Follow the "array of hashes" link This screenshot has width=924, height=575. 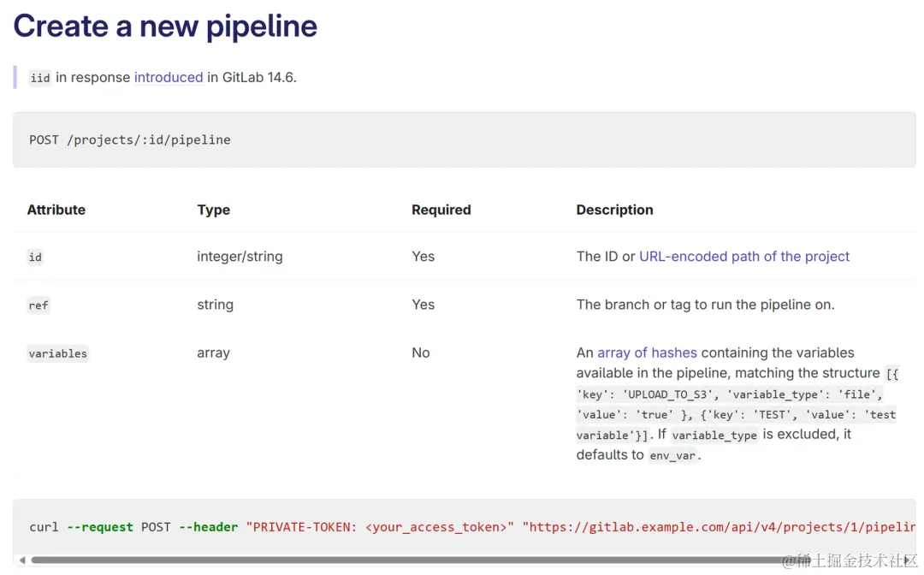point(647,353)
